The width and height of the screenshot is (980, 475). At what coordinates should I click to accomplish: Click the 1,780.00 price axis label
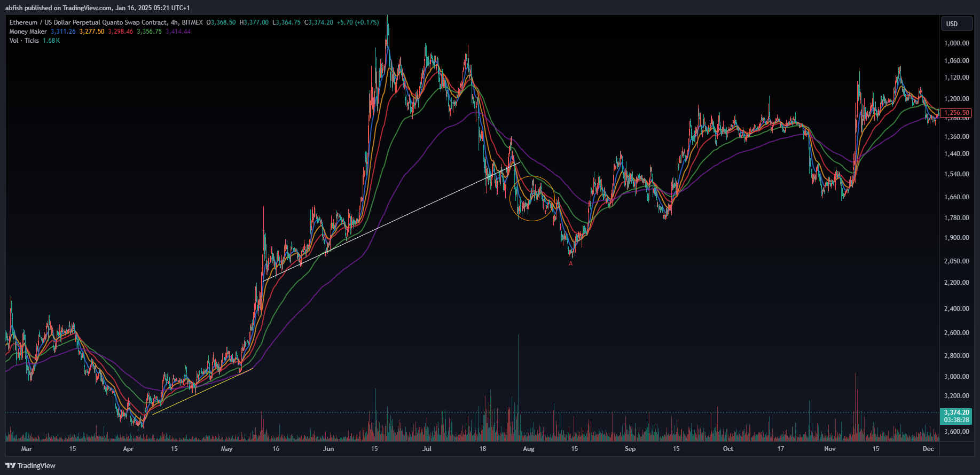[x=957, y=218]
